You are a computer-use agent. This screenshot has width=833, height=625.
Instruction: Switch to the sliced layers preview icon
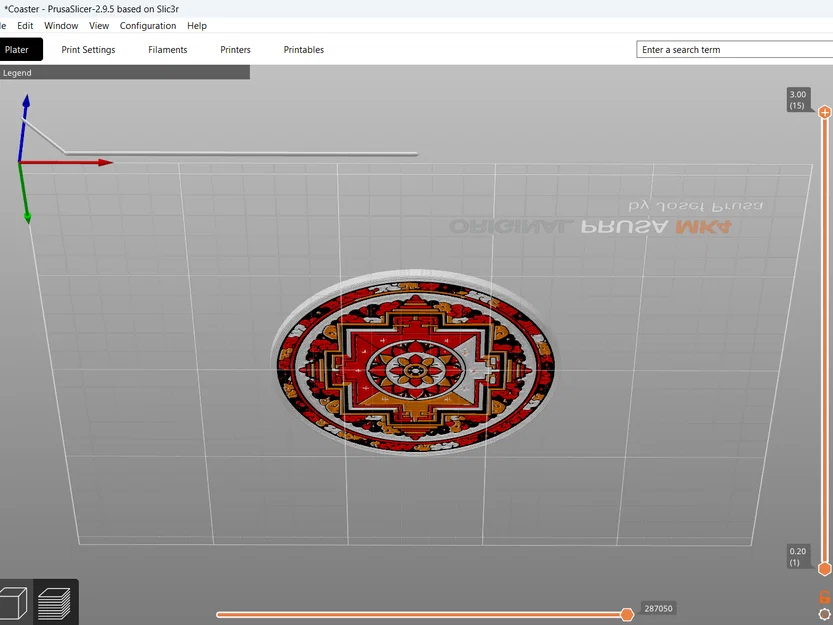[55, 603]
